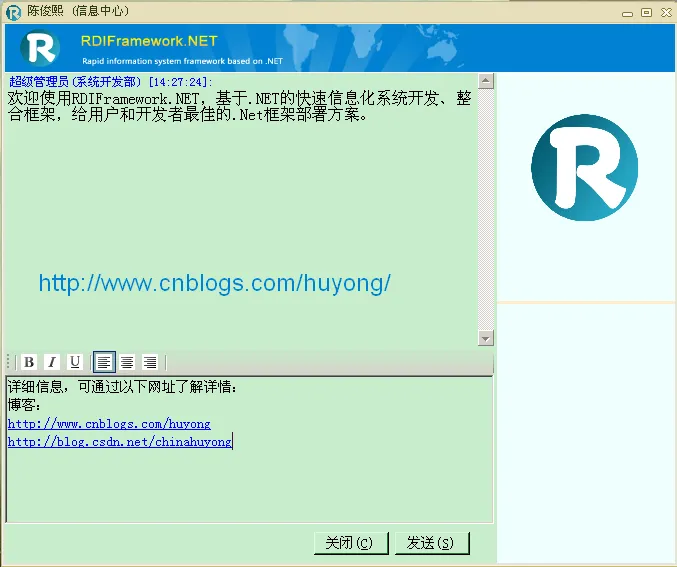Click the banner subtitle Rapid information system framework
This screenshot has height=567, width=677.
pos(182,61)
